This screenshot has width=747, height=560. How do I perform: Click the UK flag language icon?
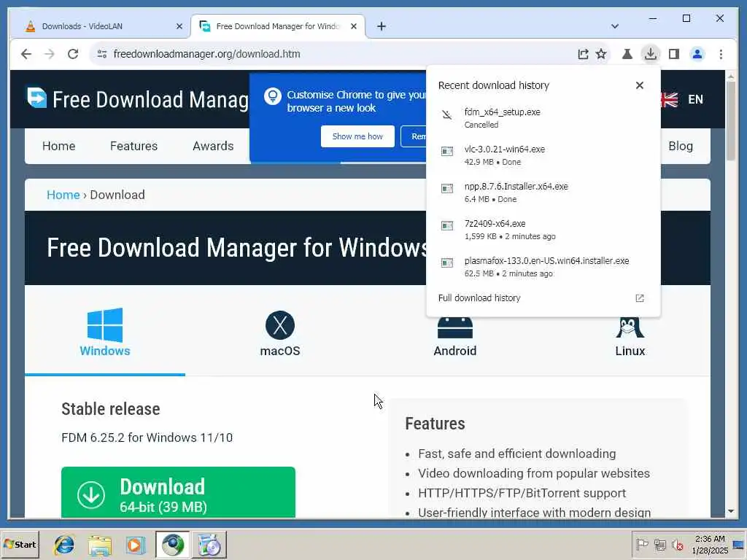(x=669, y=99)
